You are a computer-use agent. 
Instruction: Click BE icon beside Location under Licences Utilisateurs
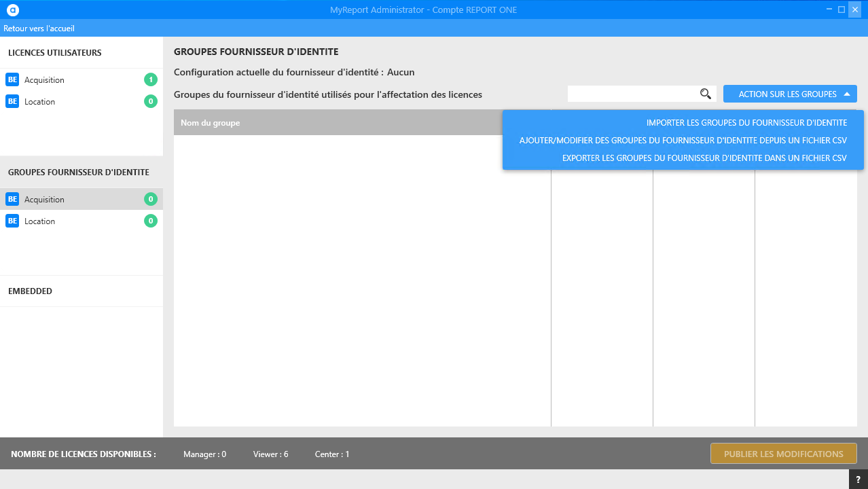click(x=12, y=101)
